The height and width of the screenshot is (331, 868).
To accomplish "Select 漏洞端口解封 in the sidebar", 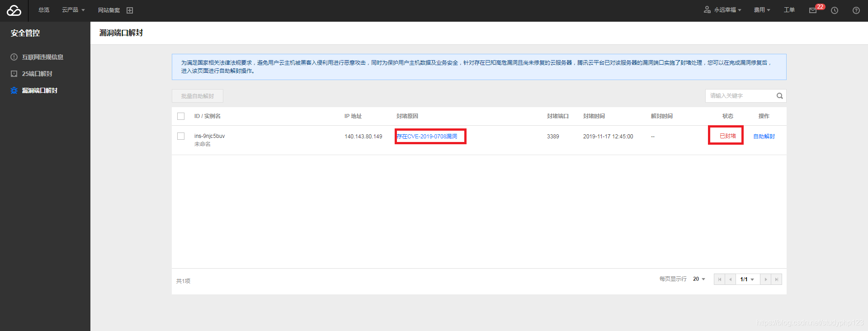I will (x=40, y=90).
